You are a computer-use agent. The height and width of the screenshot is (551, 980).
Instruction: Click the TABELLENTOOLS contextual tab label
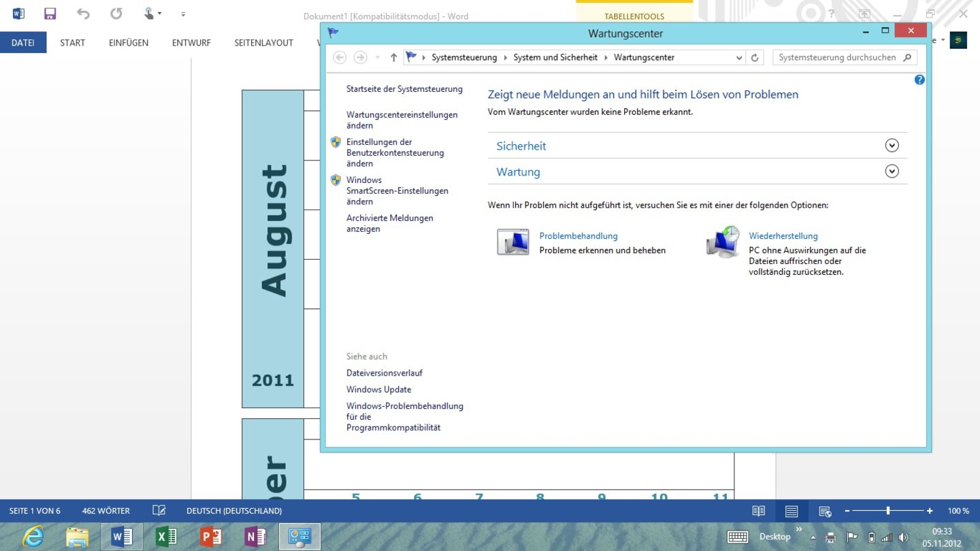click(634, 16)
